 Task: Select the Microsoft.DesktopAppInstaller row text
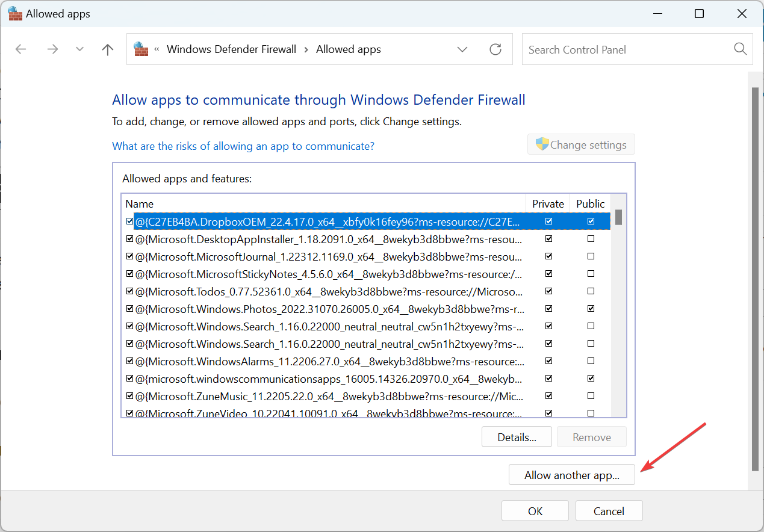coord(329,239)
